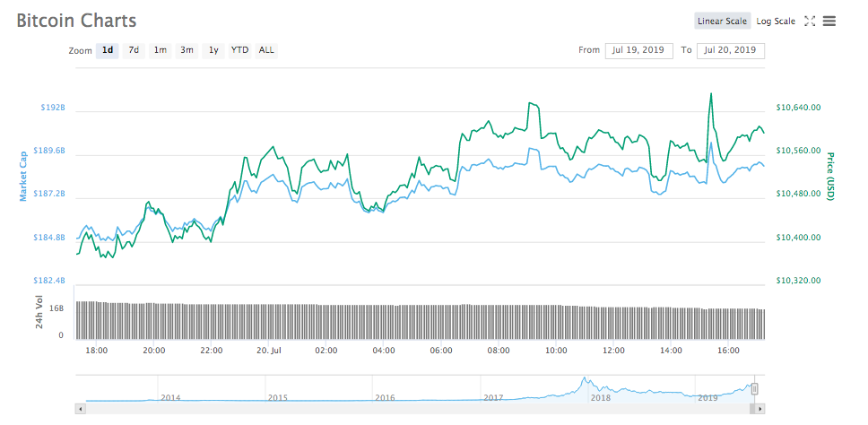
Task: Select the YTD zoom range
Action: coord(239,50)
